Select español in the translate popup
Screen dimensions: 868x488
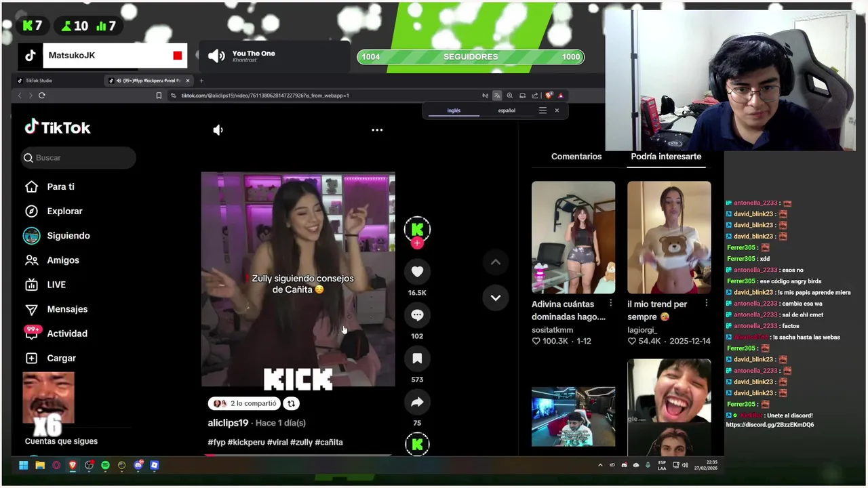(x=507, y=110)
